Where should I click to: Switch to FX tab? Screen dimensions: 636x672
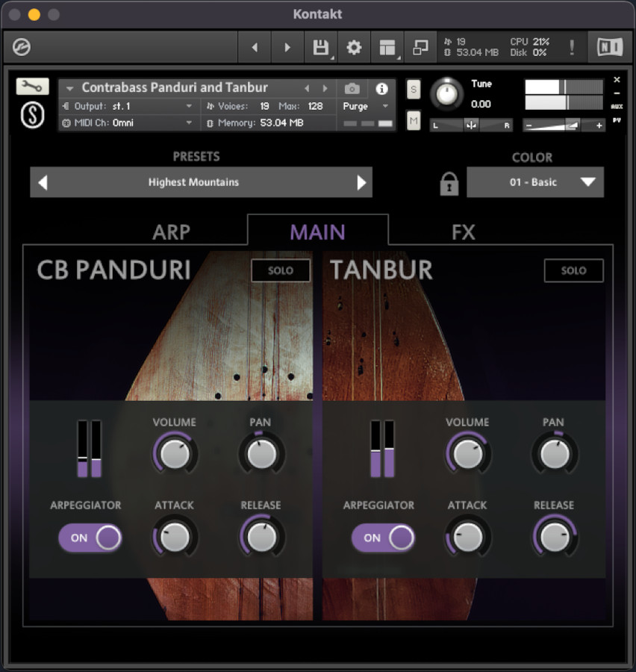click(x=464, y=232)
